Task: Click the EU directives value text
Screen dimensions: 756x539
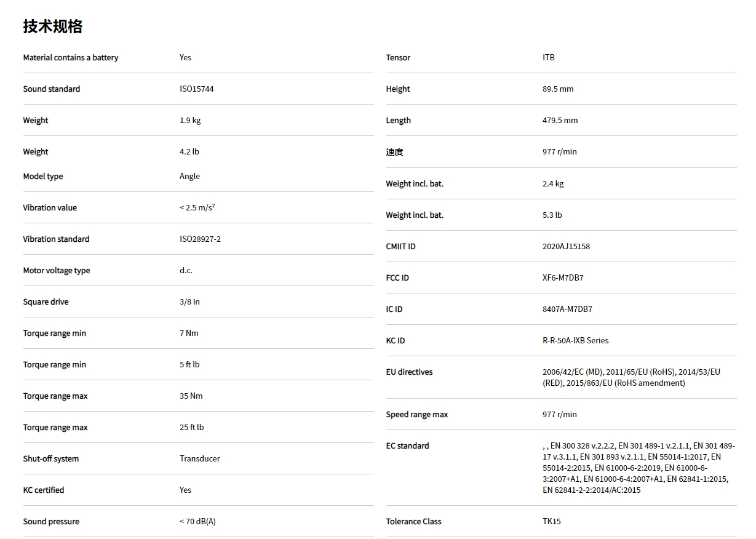Action: (631, 378)
